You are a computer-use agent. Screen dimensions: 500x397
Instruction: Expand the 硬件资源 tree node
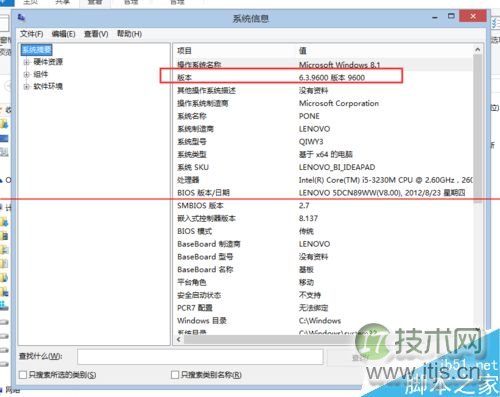point(27,62)
